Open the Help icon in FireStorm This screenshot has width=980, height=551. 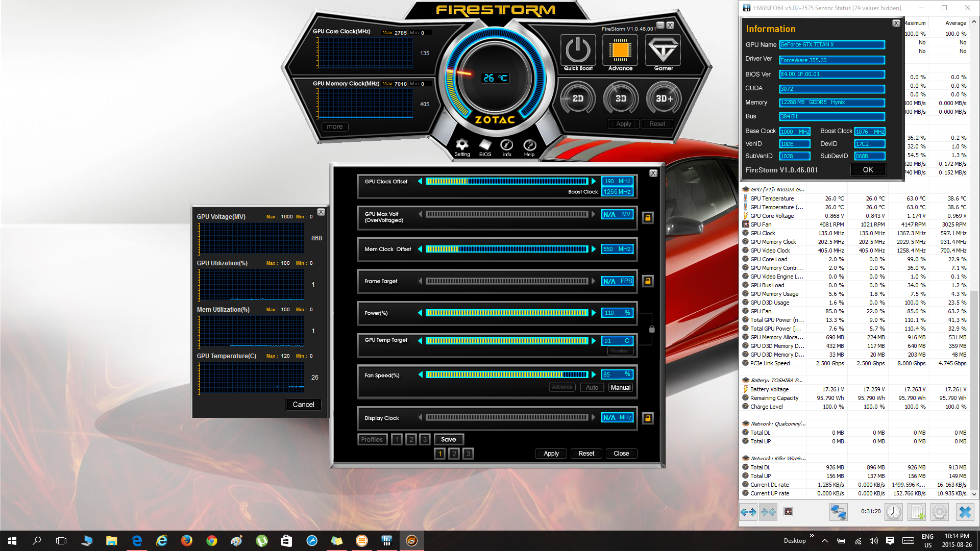(529, 145)
